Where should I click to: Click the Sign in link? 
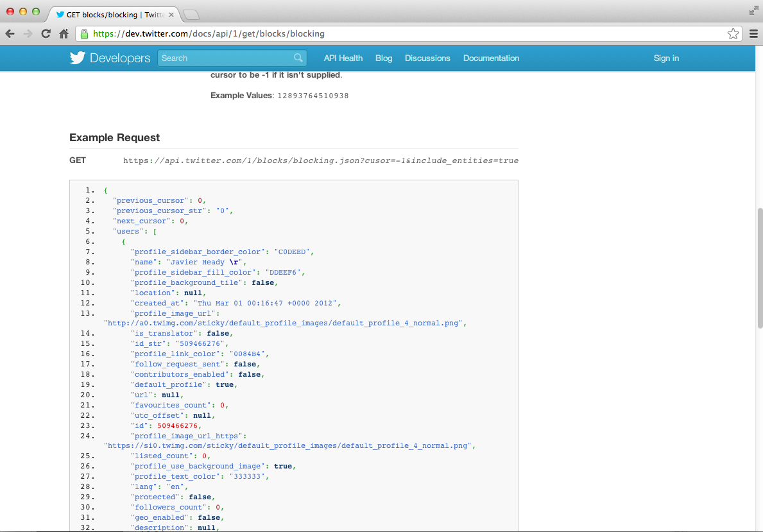coord(666,58)
